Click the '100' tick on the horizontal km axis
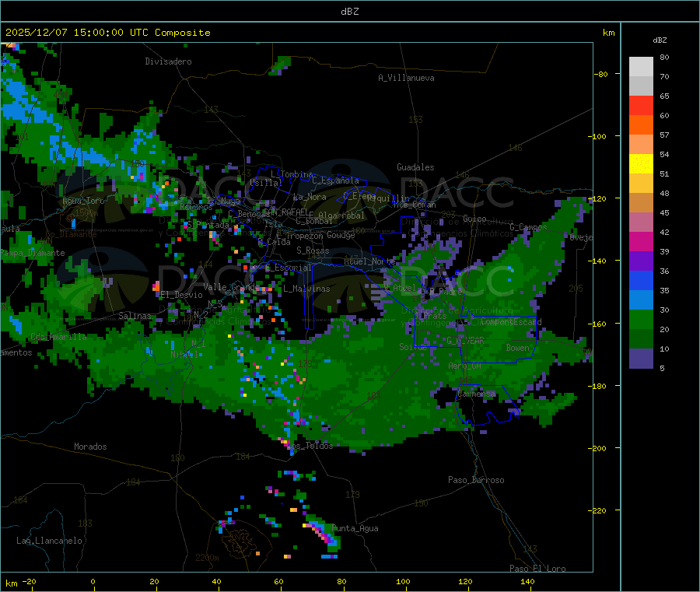Image resolution: width=700 pixels, height=592 pixels. (403, 582)
